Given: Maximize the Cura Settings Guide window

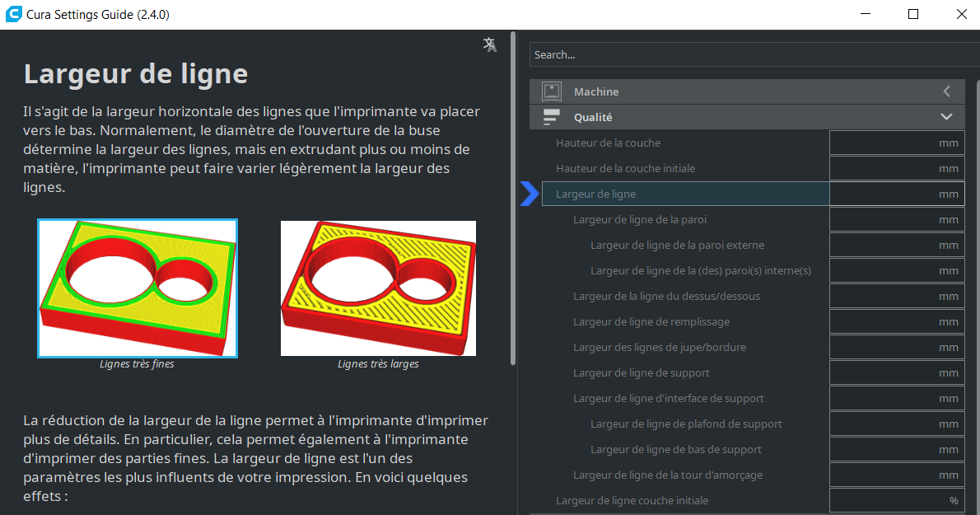Looking at the screenshot, I should coord(913,15).
